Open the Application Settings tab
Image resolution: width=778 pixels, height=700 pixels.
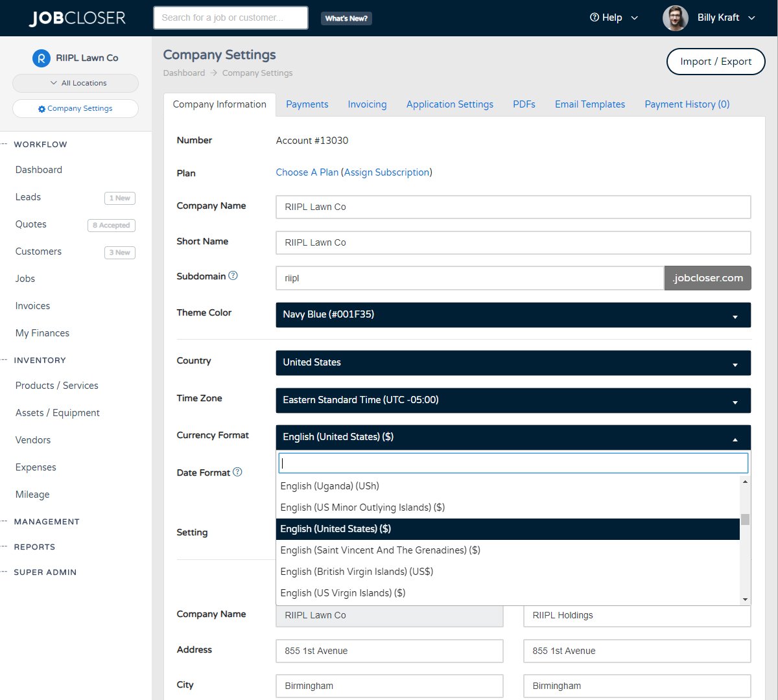point(449,104)
